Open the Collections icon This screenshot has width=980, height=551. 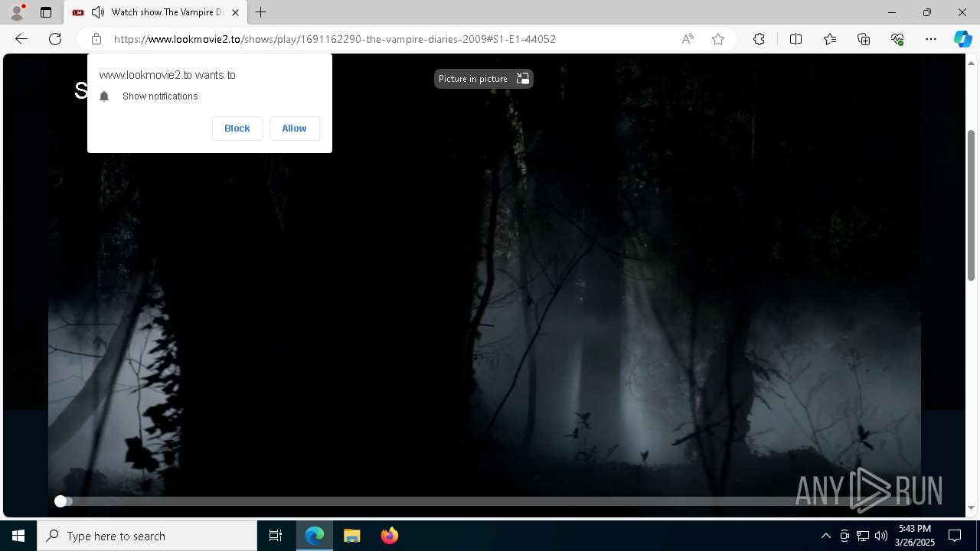point(864,39)
